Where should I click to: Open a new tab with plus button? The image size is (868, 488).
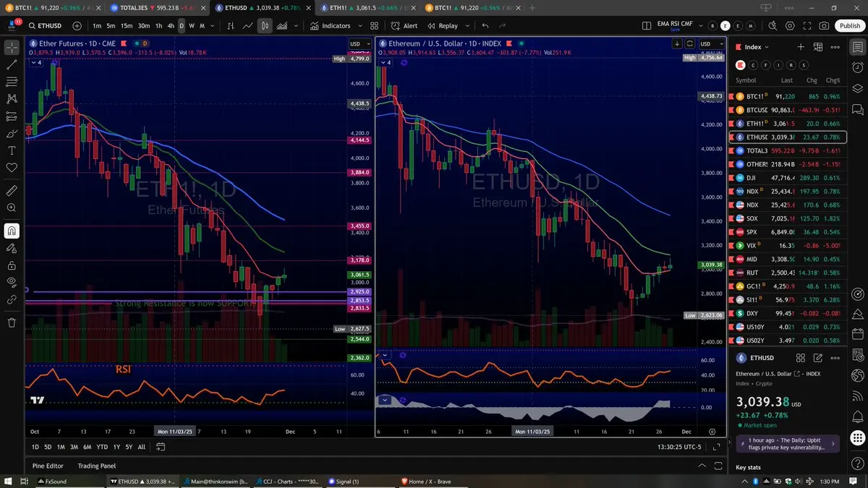tap(532, 7)
